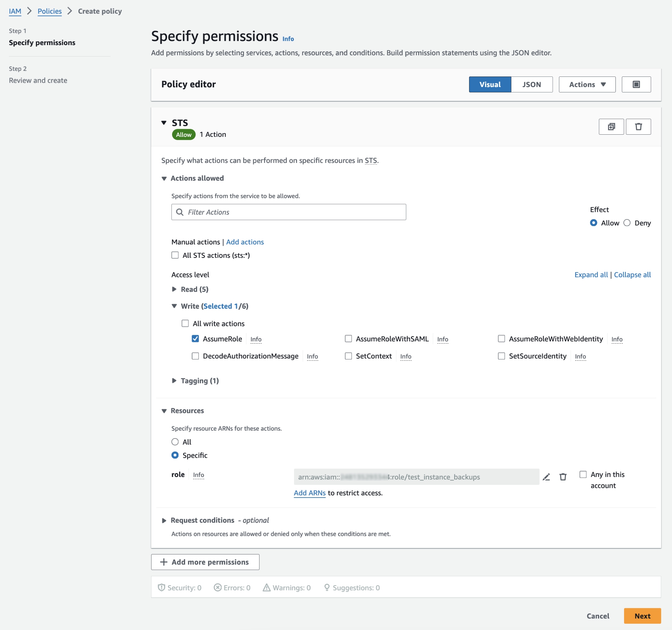This screenshot has width=672, height=630.
Task: Click Add more permissions button
Action: [x=205, y=562]
